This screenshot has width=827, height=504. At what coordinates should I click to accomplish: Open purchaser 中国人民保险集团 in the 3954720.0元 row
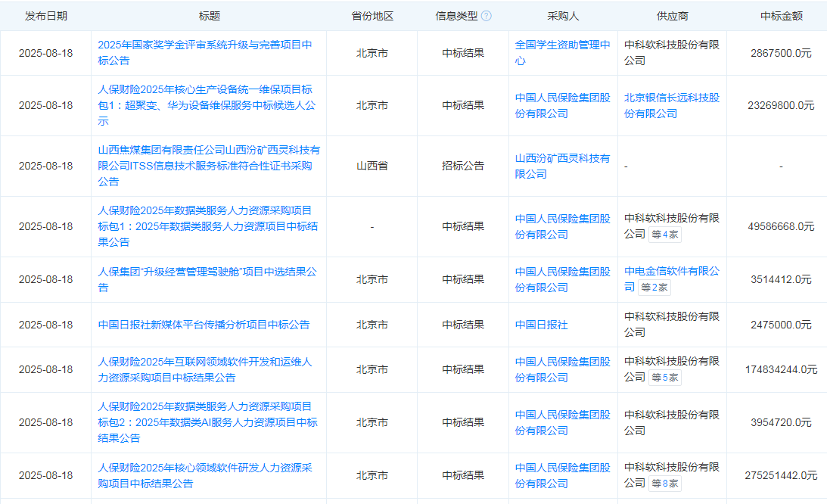563,423
